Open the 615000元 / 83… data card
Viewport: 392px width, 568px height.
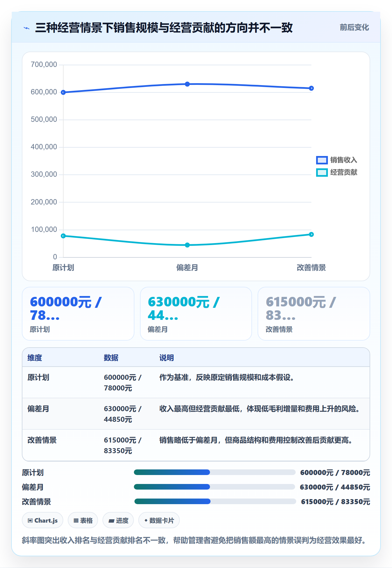pos(314,314)
